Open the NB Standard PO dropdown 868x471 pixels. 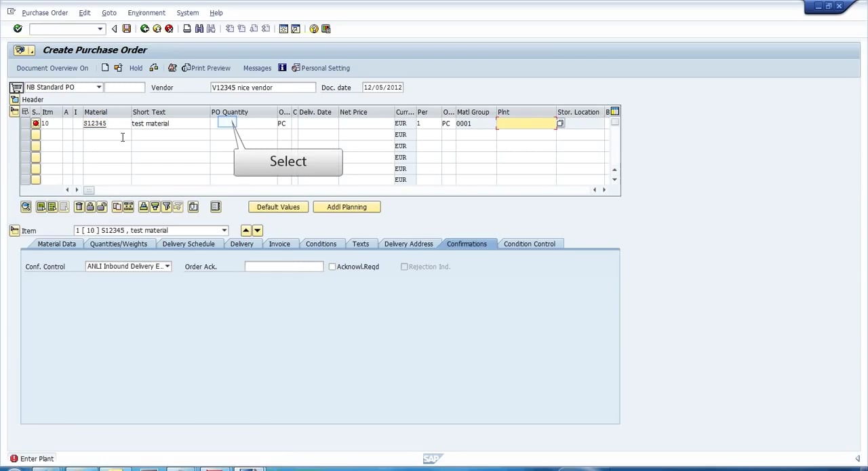click(99, 88)
